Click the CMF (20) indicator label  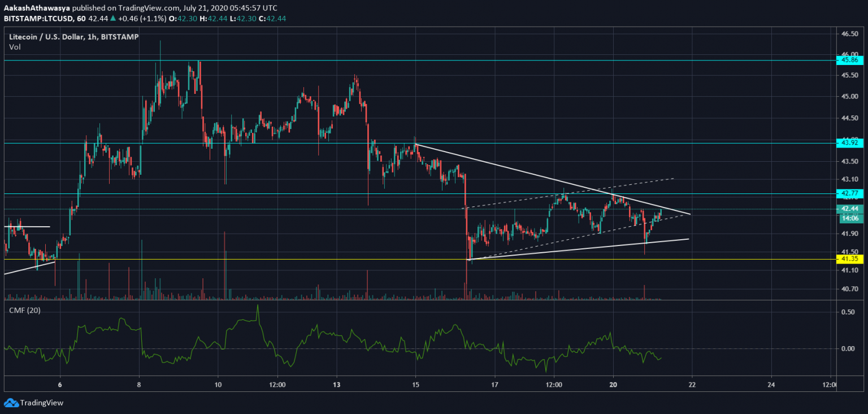[x=24, y=310]
